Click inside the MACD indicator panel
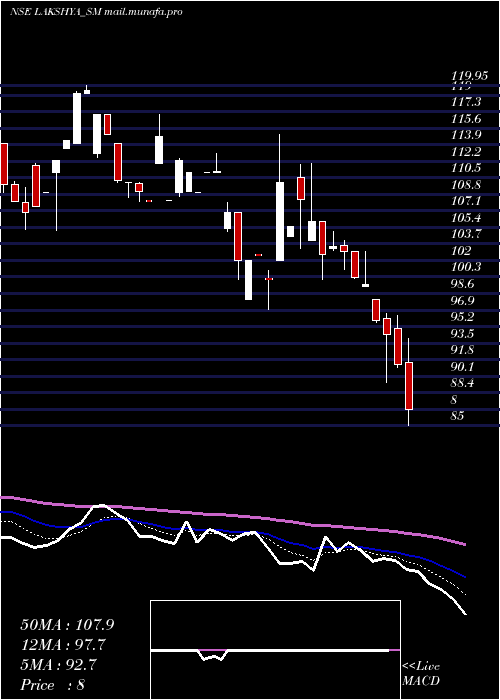 (x=275, y=650)
